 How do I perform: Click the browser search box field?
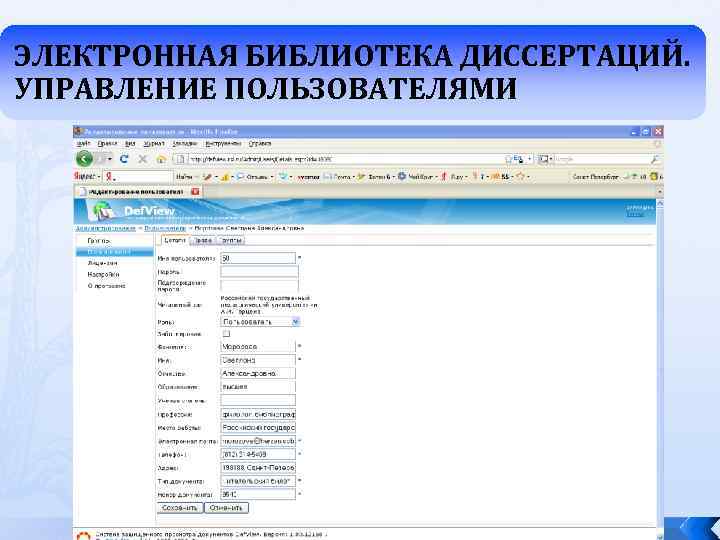point(602,159)
